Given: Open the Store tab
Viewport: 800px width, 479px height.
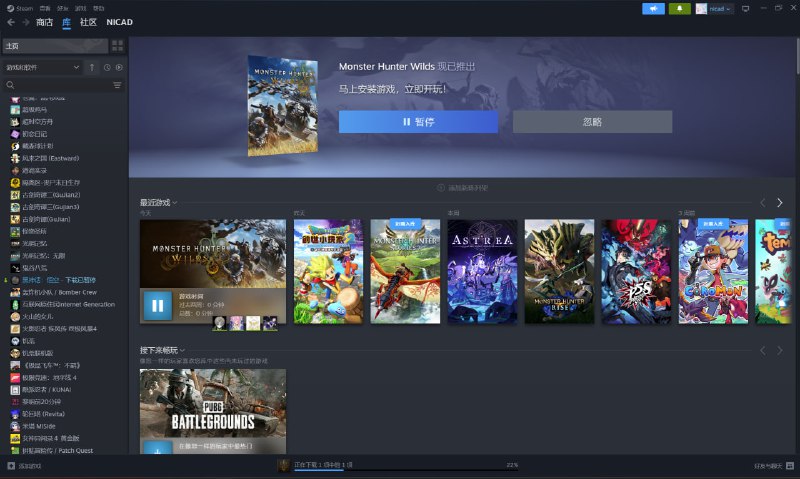Looking at the screenshot, I should (x=44, y=22).
